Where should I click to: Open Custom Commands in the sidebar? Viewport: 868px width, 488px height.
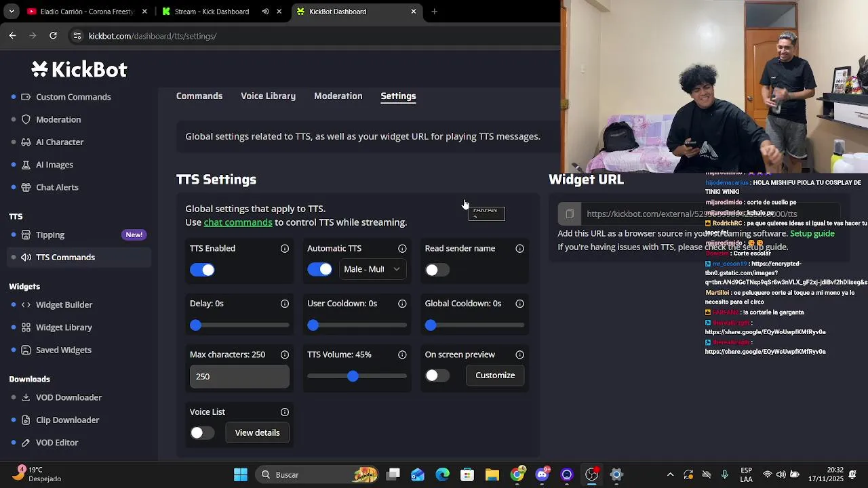(73, 97)
